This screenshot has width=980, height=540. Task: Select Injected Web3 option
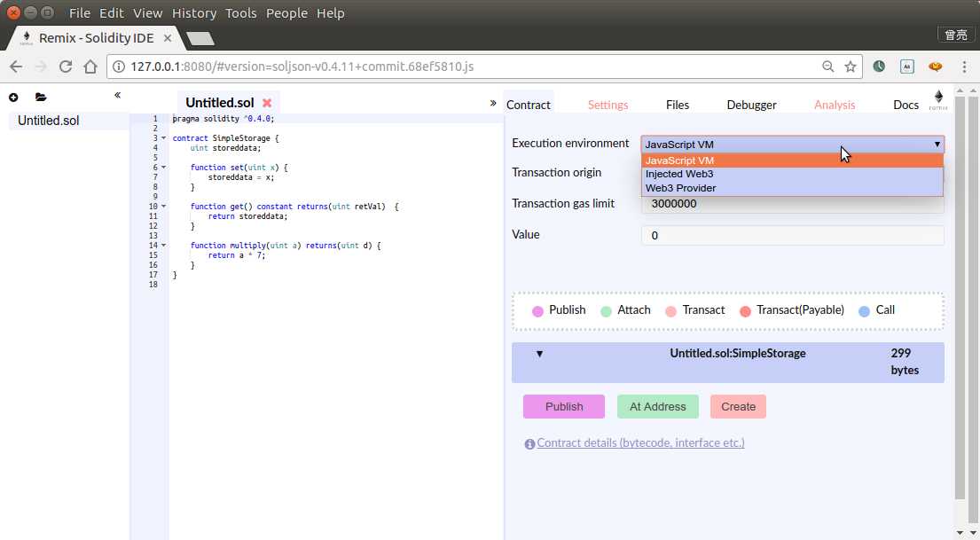tap(793, 175)
